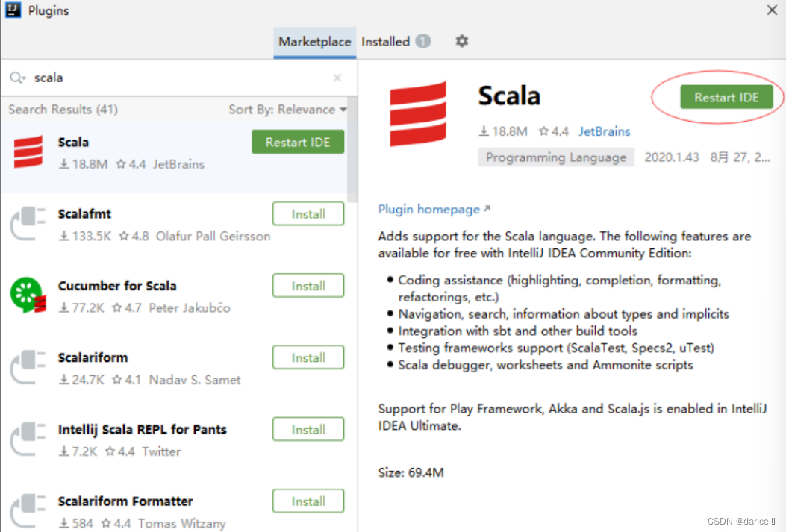The height and width of the screenshot is (532, 786).
Task: Click Restart IDE in the details pane
Action: (726, 97)
